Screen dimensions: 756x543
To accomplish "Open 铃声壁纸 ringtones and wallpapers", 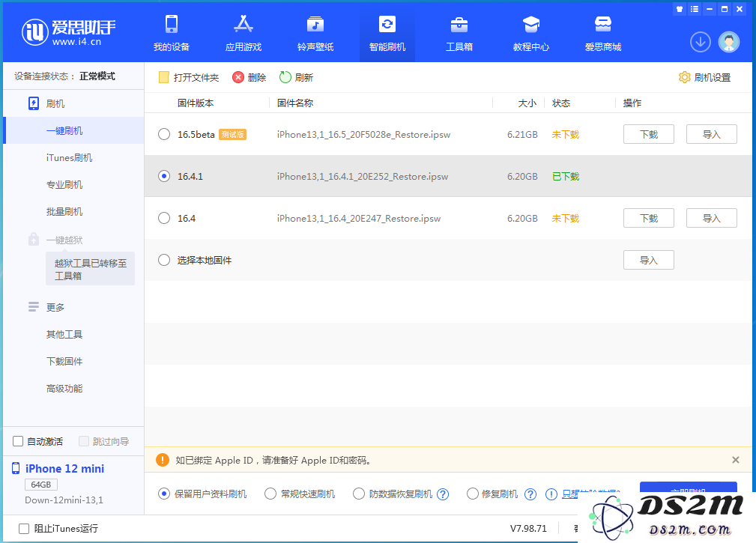I will (x=315, y=33).
